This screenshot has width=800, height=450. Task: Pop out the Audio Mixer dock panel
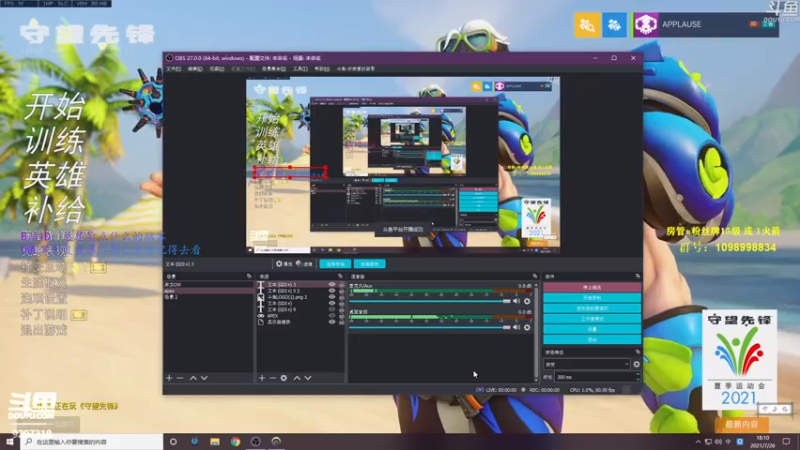[535, 276]
